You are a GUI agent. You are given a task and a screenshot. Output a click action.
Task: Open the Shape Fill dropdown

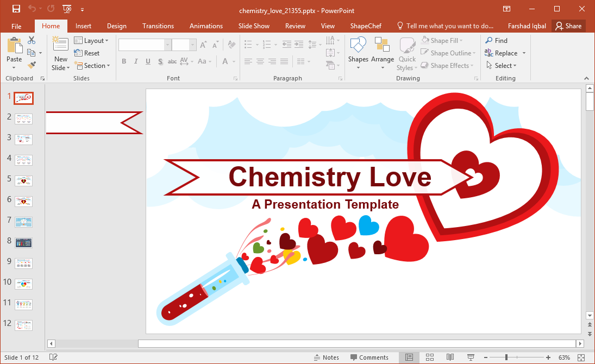pos(443,40)
